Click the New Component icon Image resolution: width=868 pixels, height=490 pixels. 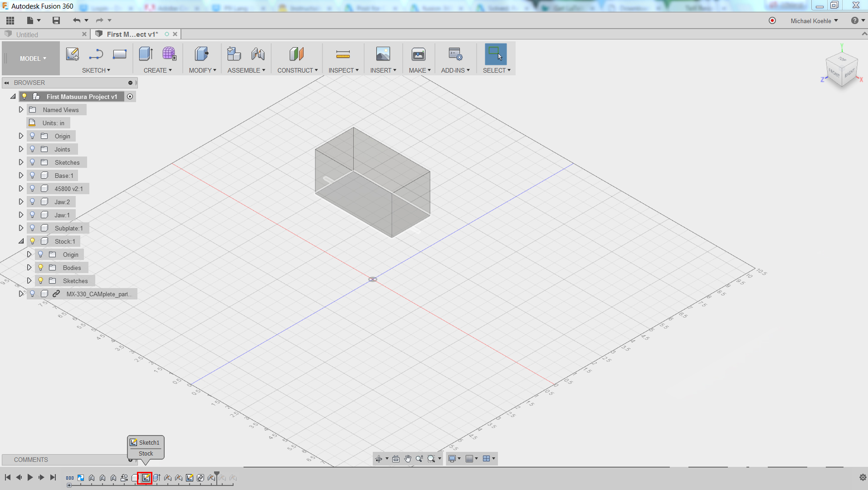click(234, 54)
